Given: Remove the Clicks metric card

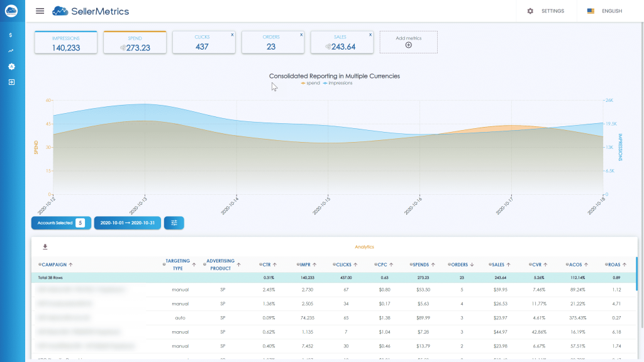Looking at the screenshot, I should coord(232,35).
